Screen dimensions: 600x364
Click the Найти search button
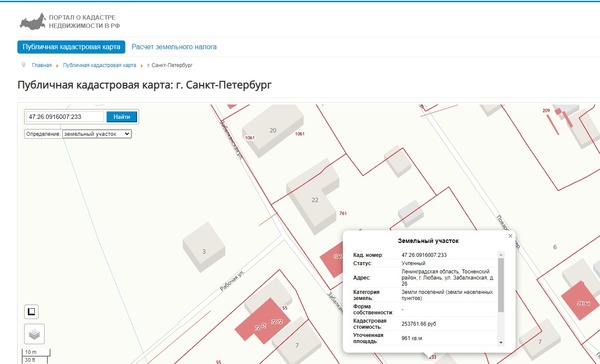point(122,117)
